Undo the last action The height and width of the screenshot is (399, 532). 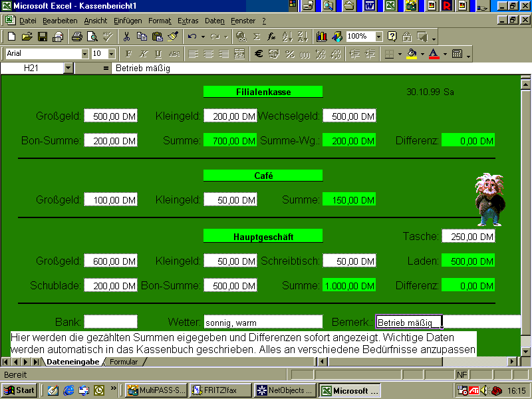pyautogui.click(x=192, y=37)
